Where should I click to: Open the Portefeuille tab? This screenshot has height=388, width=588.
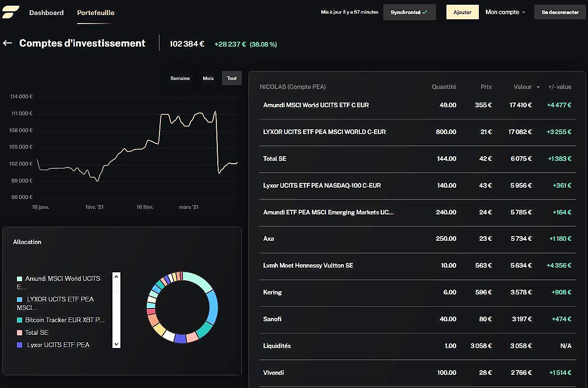point(95,13)
